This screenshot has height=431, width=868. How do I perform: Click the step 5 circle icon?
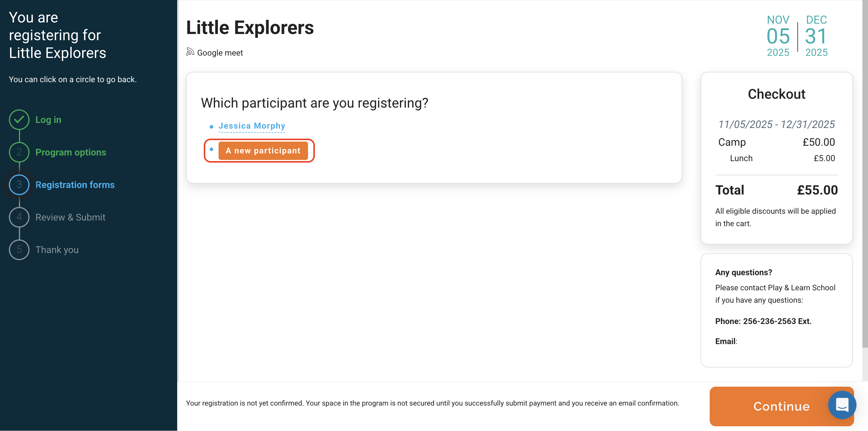tap(19, 249)
